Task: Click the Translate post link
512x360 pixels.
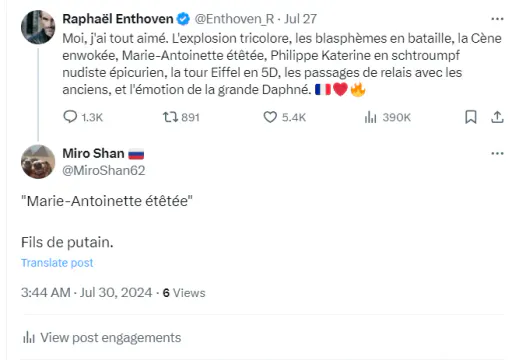Action: (x=57, y=263)
